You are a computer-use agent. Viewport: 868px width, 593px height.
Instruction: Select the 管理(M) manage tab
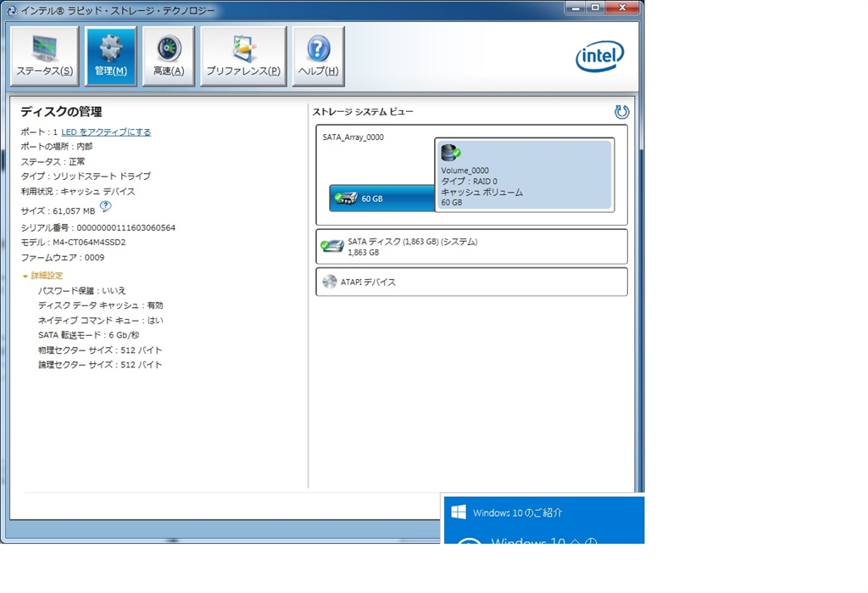(x=111, y=57)
